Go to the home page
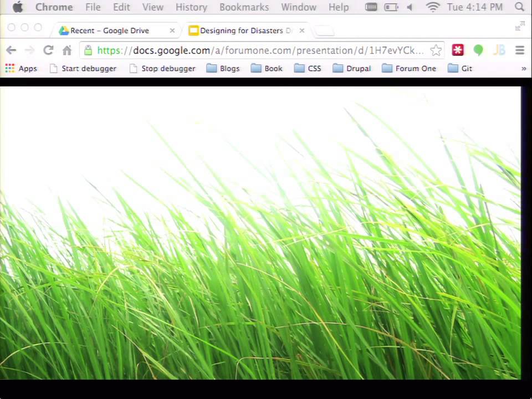 [67, 50]
